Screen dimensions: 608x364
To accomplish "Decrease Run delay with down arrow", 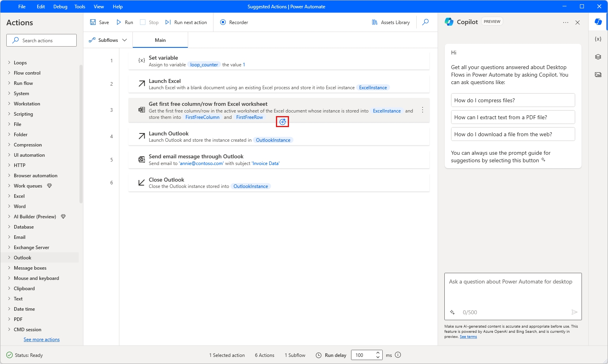I will (x=378, y=357).
